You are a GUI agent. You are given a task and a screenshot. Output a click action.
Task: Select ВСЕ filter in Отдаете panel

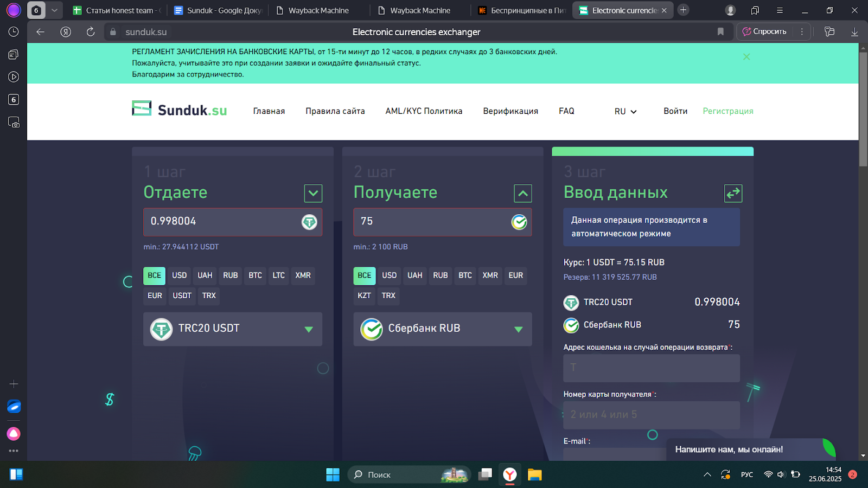154,275
